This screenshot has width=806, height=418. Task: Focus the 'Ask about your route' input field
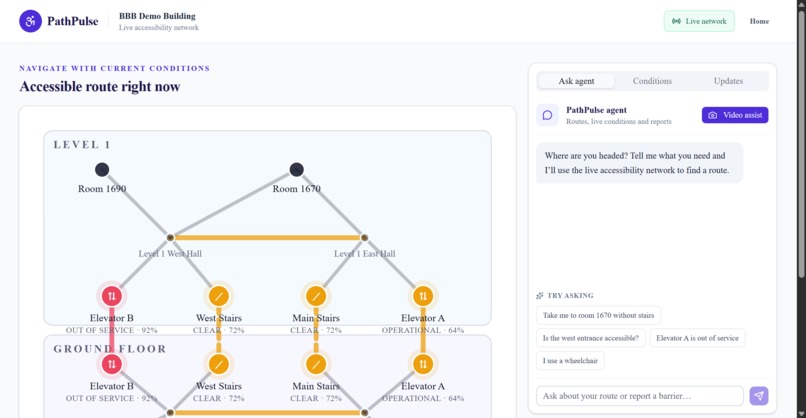tap(639, 396)
